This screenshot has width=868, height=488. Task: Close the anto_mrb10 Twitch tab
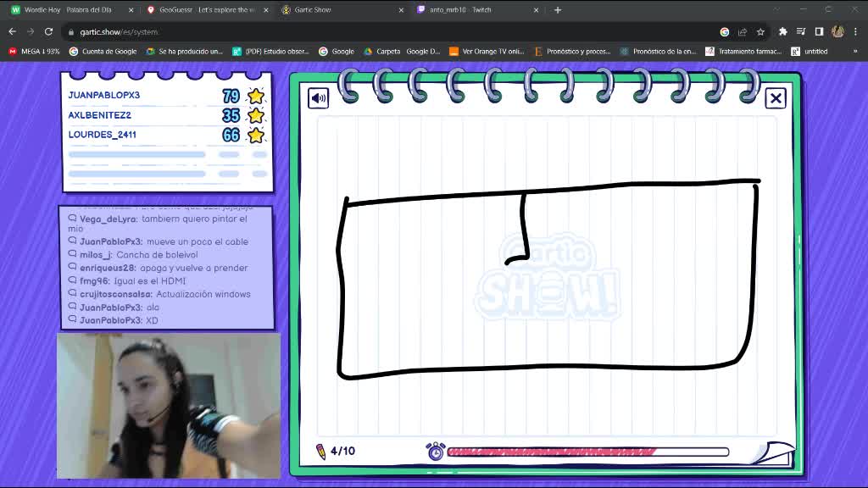click(x=536, y=10)
